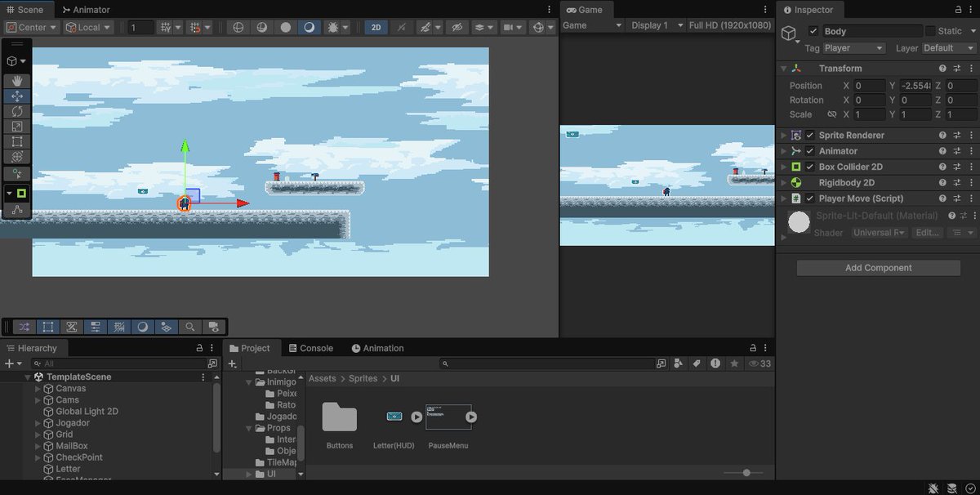Viewport: 980px width, 495px height.
Task: Switch to the Animator tab
Action: 86,10
